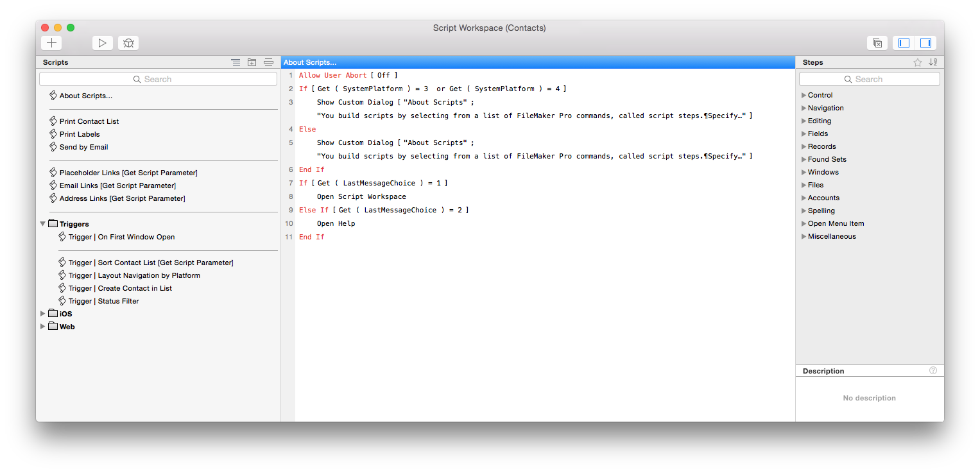This screenshot has width=980, height=473.
Task: Sort steps alphabetically with a-z icon
Action: (x=933, y=62)
